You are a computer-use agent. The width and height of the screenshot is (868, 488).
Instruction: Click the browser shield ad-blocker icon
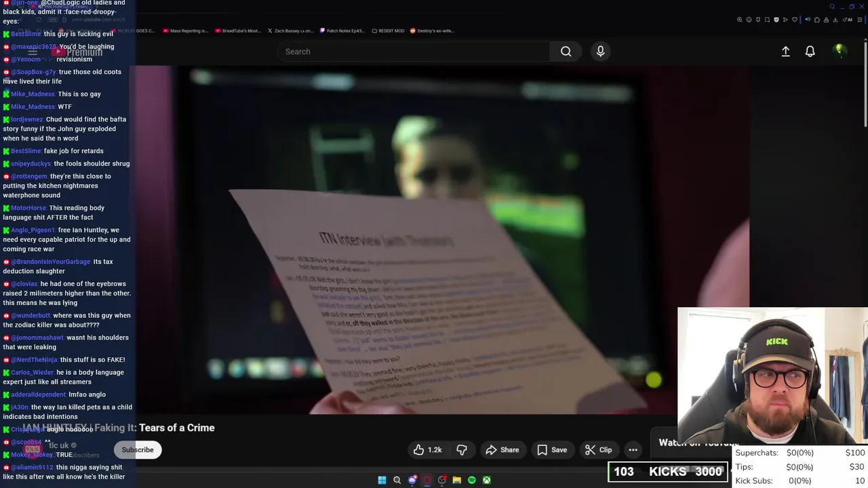coord(776,20)
